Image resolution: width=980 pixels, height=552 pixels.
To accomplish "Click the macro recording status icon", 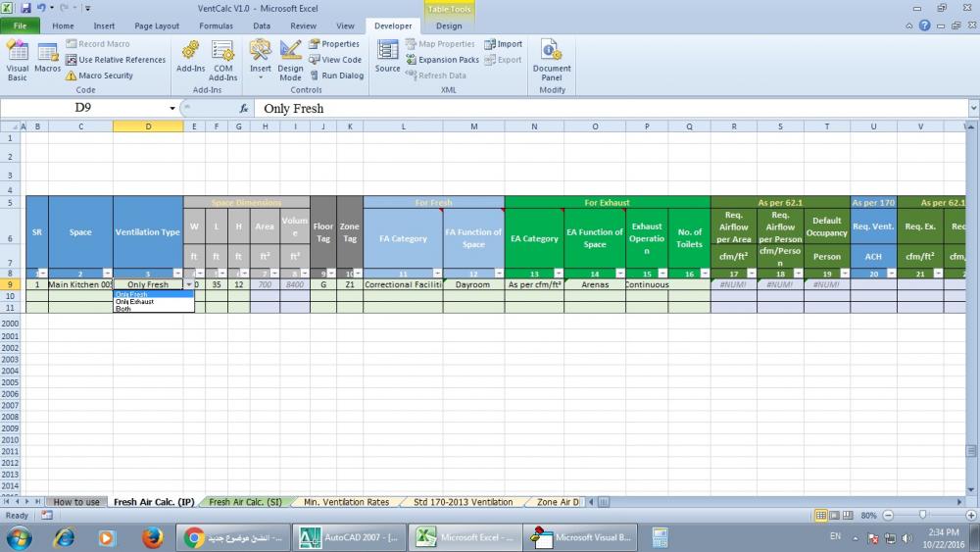I will pyautogui.click(x=47, y=515).
